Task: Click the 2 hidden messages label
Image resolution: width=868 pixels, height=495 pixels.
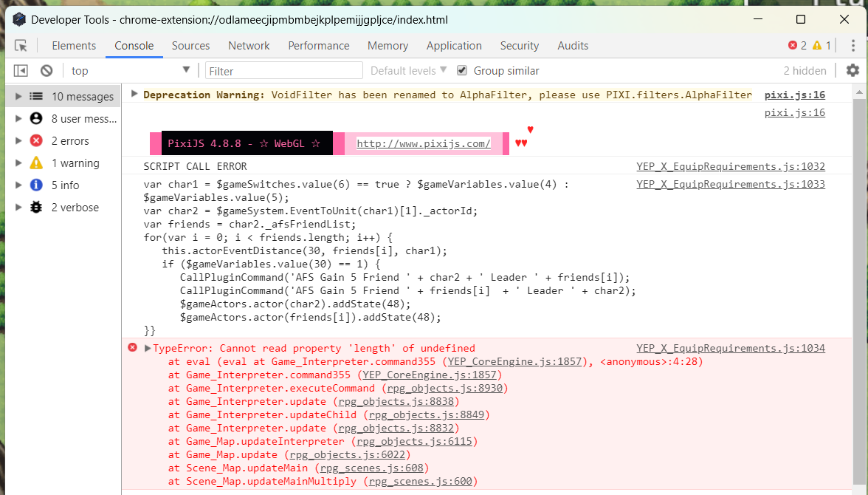Action: [805, 70]
